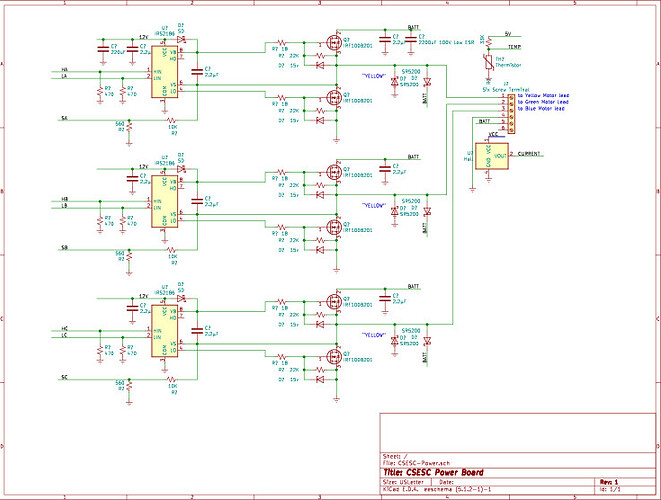Screen dimensions: 661x500
Task: Click the 'VOUT' pin name on Hall sensor
Action: coord(500,156)
